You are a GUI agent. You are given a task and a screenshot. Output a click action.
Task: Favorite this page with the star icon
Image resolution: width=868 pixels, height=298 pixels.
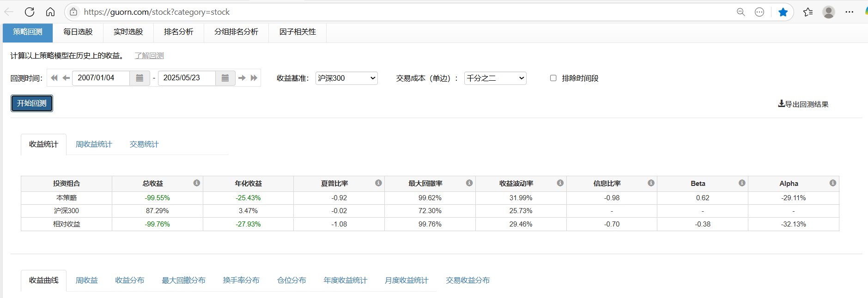783,12
